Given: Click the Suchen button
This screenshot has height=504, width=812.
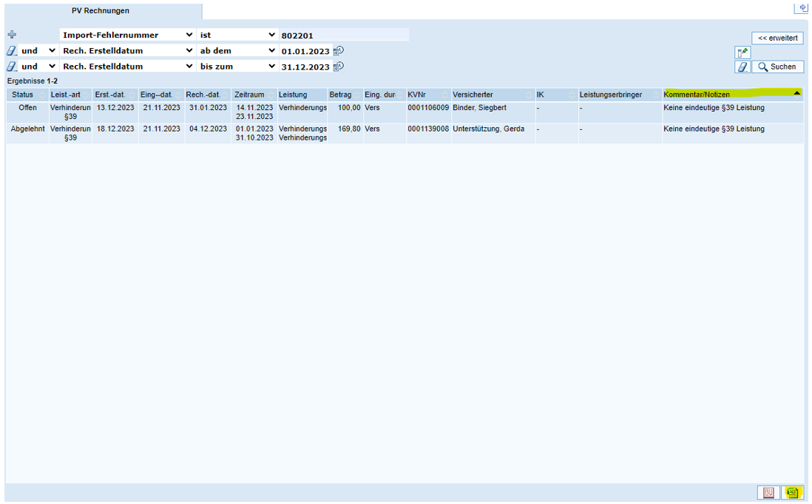Looking at the screenshot, I should pyautogui.click(x=777, y=67).
